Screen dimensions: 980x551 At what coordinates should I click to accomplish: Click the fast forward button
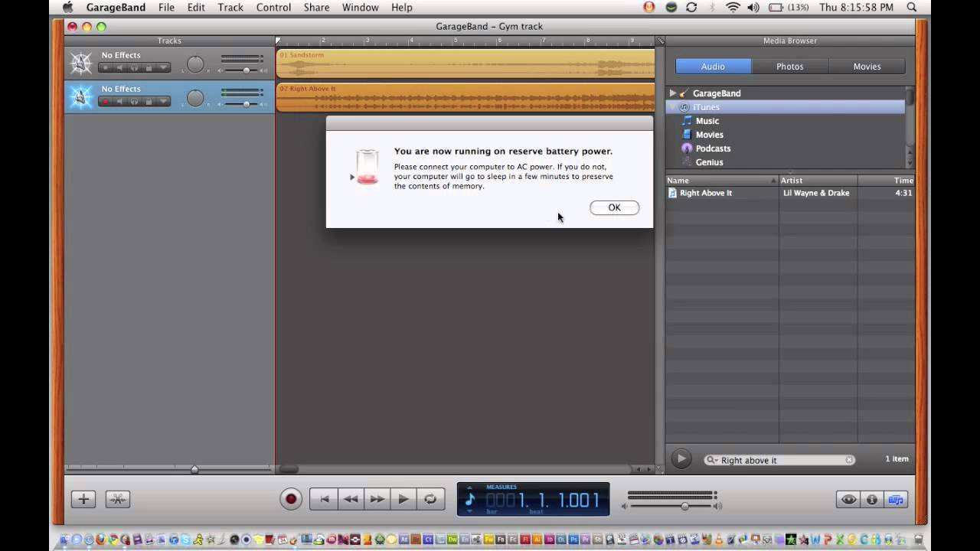point(377,499)
